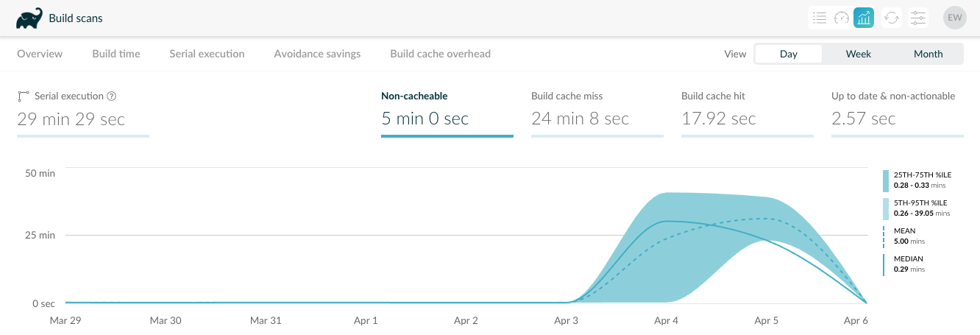
Task: Select the trends chart view icon
Action: [864, 18]
